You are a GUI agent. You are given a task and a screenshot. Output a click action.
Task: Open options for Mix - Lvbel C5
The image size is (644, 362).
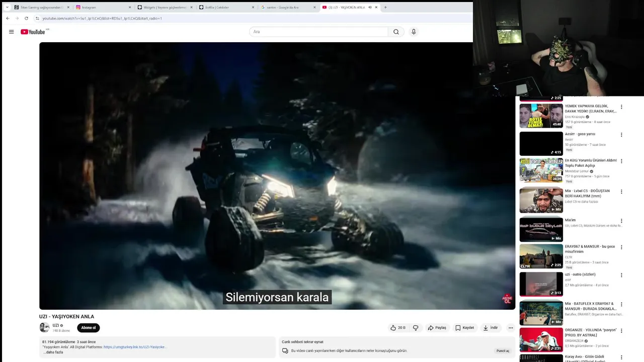coord(621,192)
